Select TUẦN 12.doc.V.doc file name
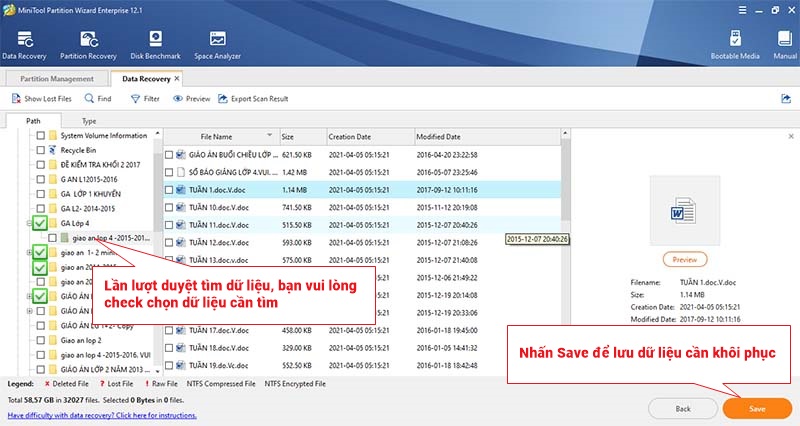Screen dimensions: 800x426 click(x=219, y=242)
